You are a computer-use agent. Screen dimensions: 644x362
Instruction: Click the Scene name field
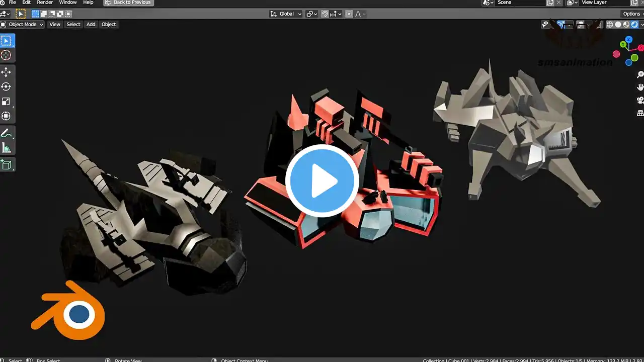pos(521,3)
